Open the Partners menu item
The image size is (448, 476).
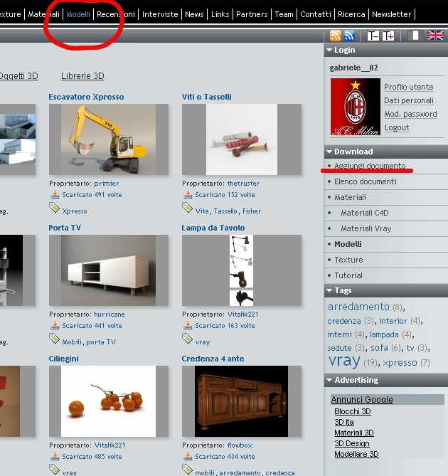point(252,14)
